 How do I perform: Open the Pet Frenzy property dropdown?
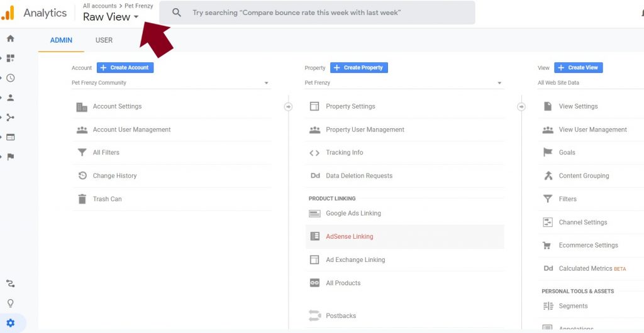click(x=404, y=83)
